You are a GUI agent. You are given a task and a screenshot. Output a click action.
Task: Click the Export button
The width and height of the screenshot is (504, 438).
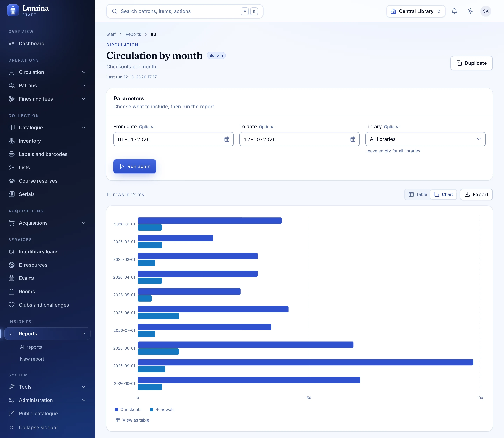pyautogui.click(x=476, y=194)
